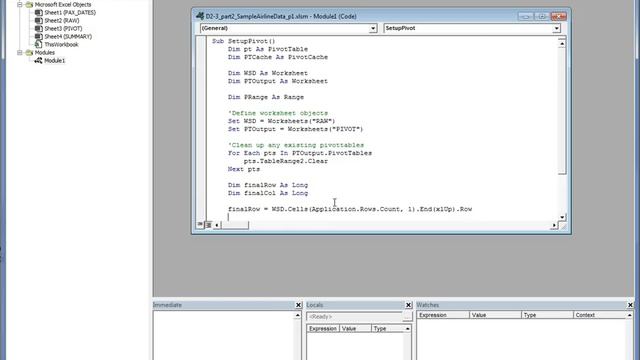The height and width of the screenshot is (360, 640).
Task: Click Locals Expression column header
Action: click(323, 329)
